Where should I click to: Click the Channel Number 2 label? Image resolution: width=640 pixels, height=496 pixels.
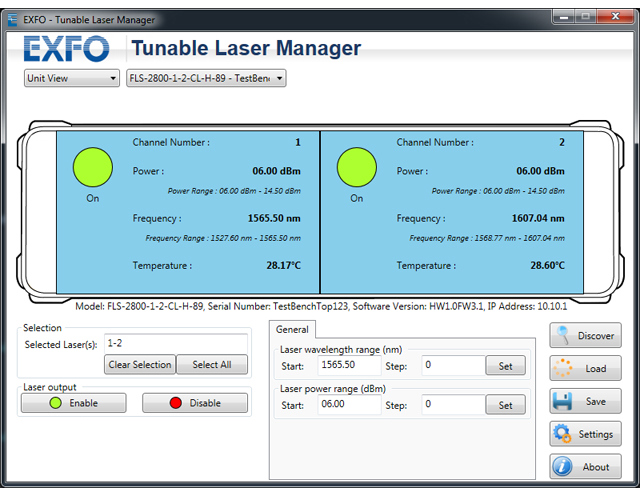(435, 142)
